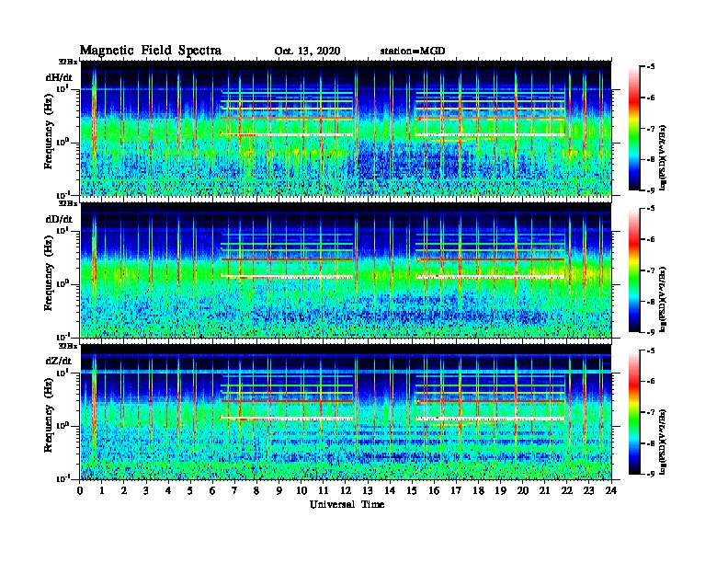The image size is (728, 563).
Task: Click the hour 21 tick label
Action: [x=544, y=490]
